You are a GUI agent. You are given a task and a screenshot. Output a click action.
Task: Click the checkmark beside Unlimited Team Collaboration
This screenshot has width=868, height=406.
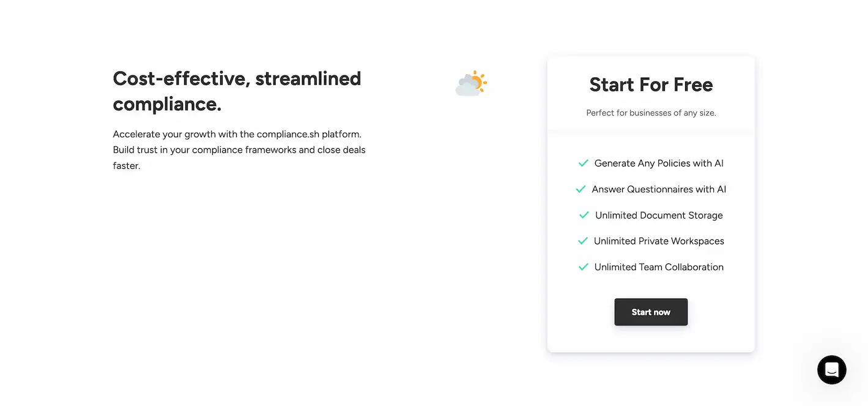pyautogui.click(x=583, y=267)
